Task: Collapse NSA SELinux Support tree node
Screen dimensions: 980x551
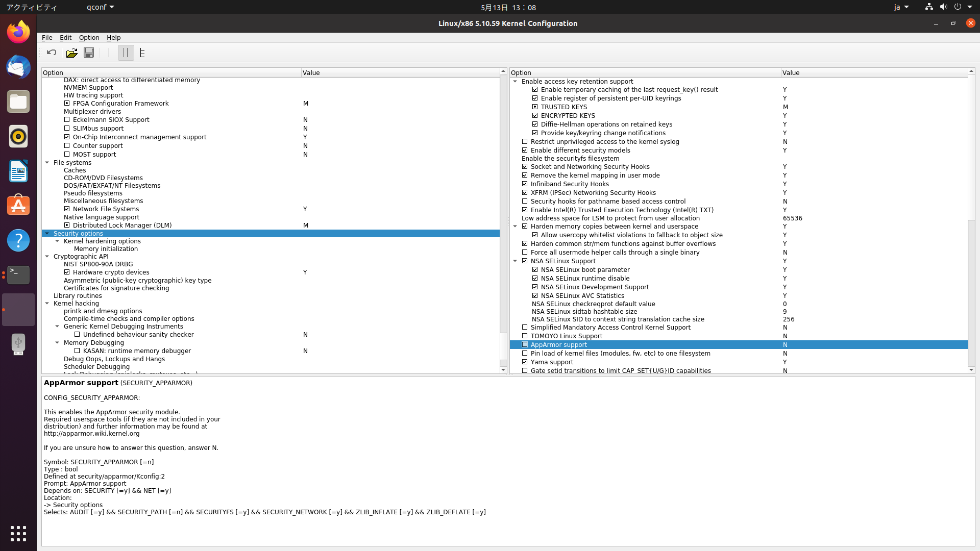Action: click(x=515, y=261)
